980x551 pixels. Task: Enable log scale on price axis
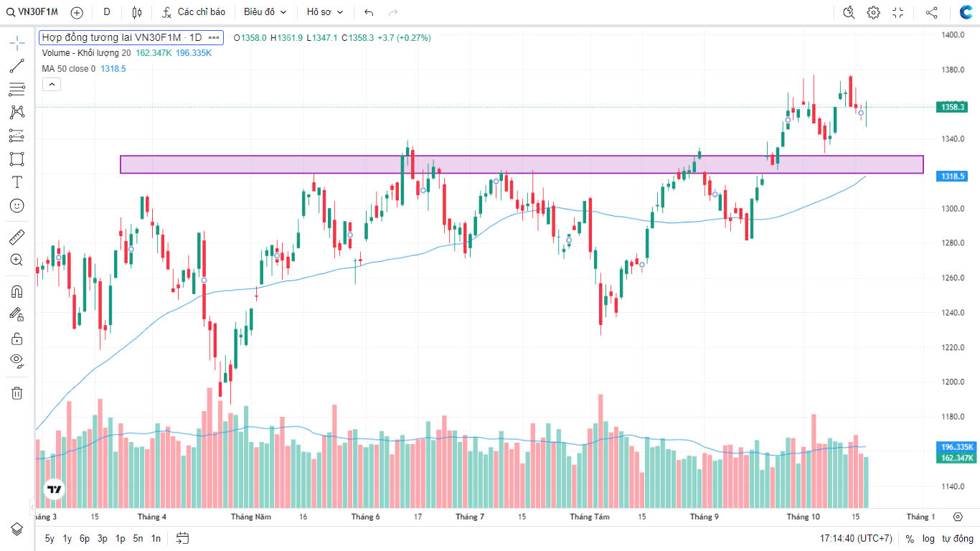928,539
